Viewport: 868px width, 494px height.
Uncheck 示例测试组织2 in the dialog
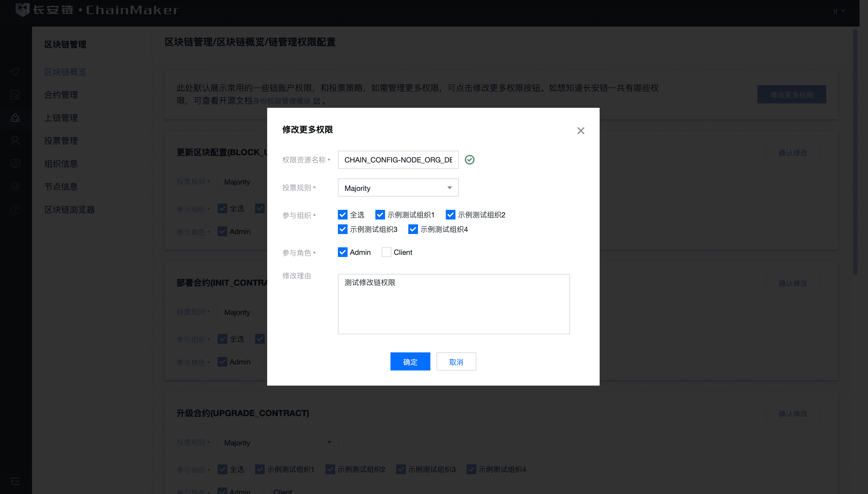coord(450,215)
